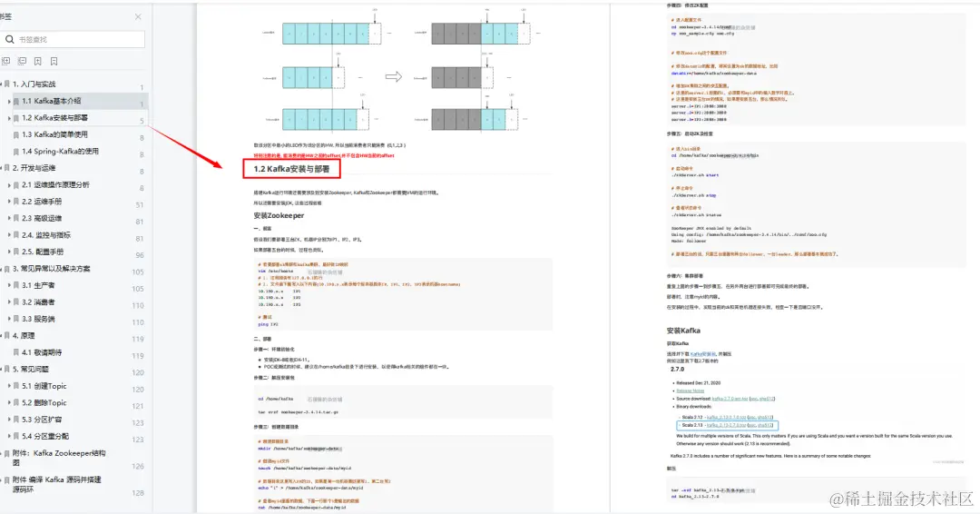Click bookmark icon beside 5.2 删除Topic
The width and height of the screenshot is (980, 514).
click(x=16, y=402)
